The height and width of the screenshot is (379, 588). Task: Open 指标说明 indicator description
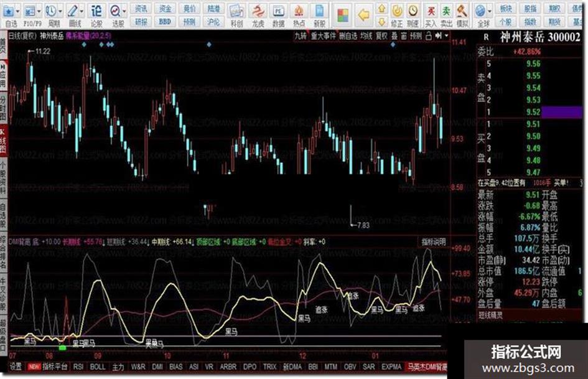(434, 242)
